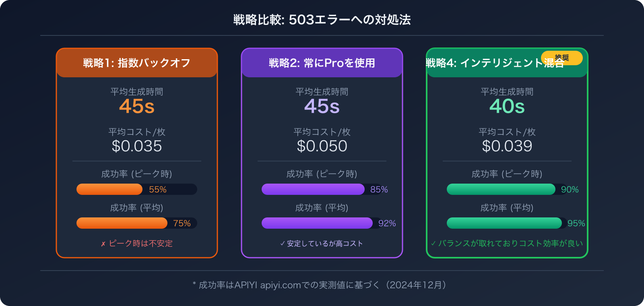
Task: Select the 戦略1: 指数バックオフ header
Action: (x=137, y=63)
